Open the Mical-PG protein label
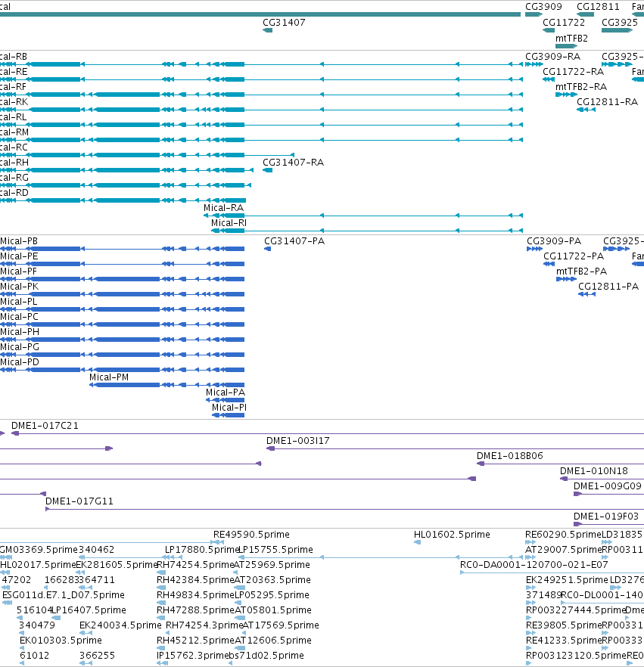Image resolution: width=644 pixels, height=667 pixels. [x=20, y=346]
